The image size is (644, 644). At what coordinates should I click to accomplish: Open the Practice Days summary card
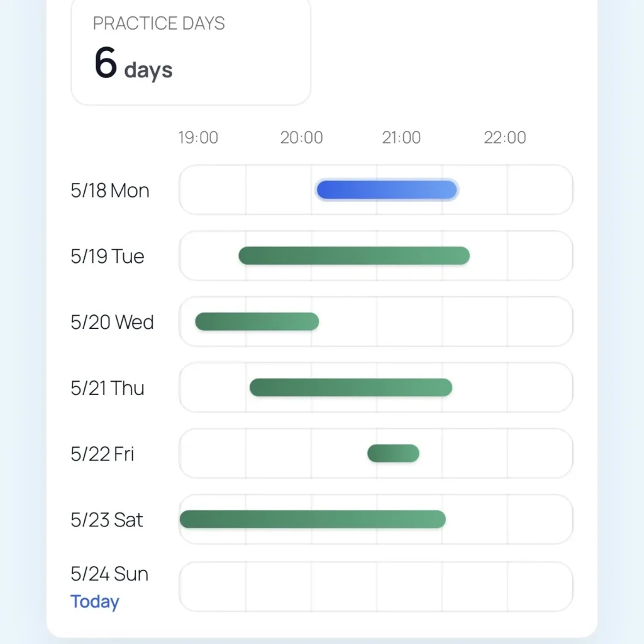point(191,52)
